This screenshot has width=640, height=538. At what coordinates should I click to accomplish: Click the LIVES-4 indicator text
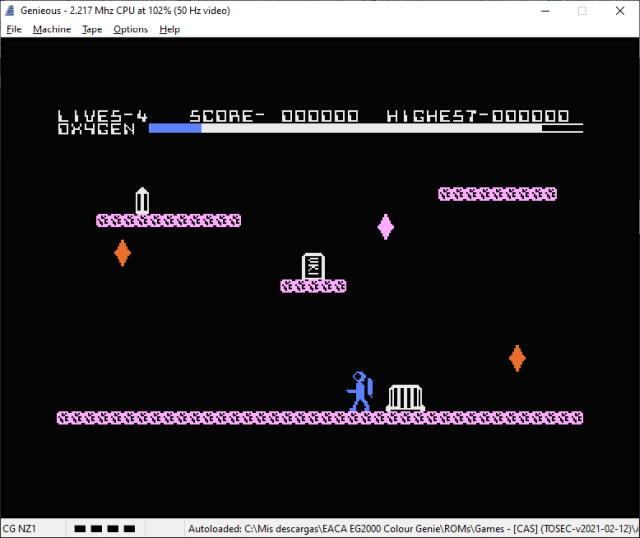click(x=102, y=116)
